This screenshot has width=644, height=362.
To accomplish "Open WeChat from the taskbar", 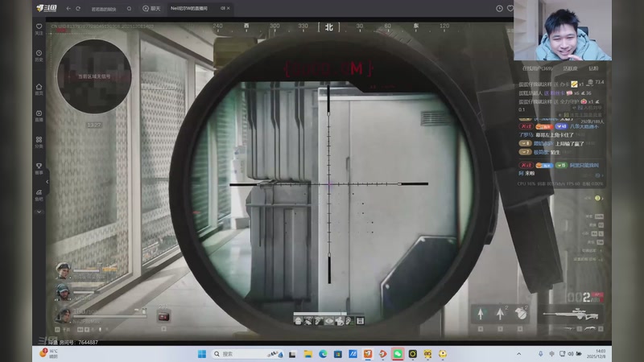I will [398, 354].
